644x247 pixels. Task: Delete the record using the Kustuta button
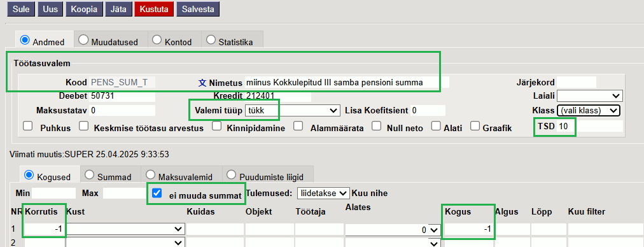(154, 10)
